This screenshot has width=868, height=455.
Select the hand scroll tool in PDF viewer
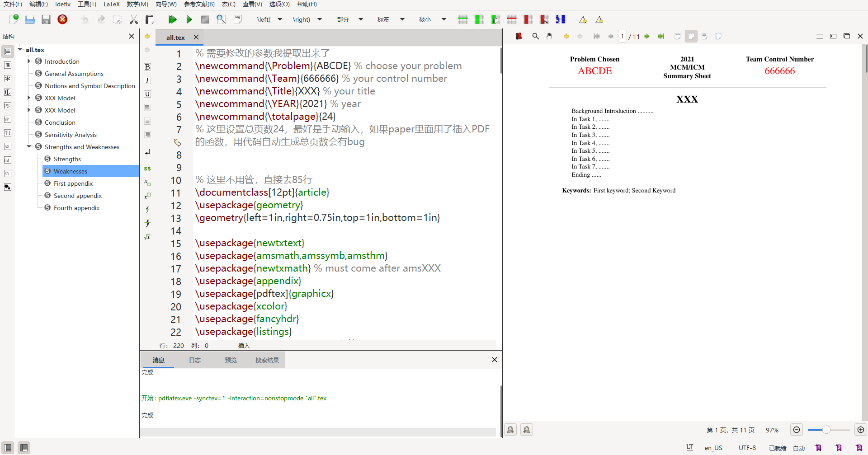coord(549,36)
